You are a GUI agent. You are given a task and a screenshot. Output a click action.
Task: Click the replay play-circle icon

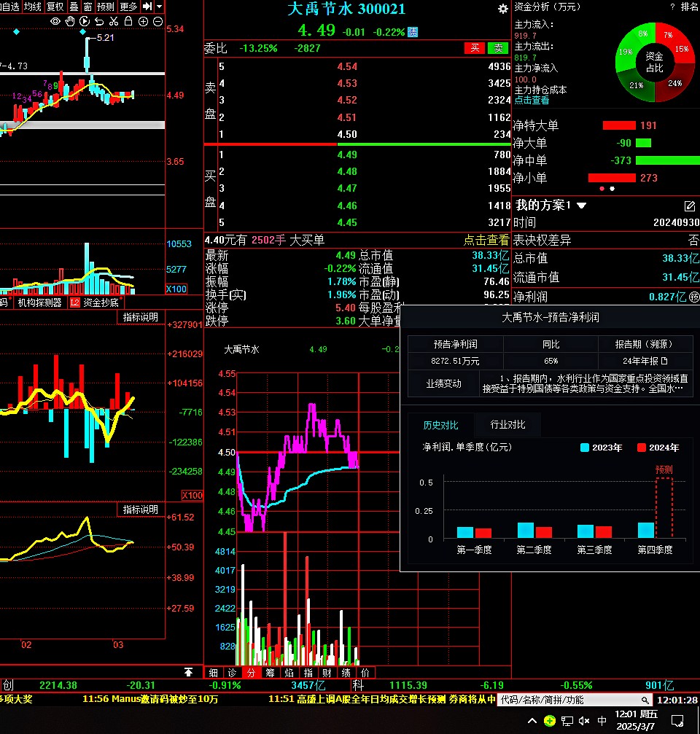coord(85,22)
